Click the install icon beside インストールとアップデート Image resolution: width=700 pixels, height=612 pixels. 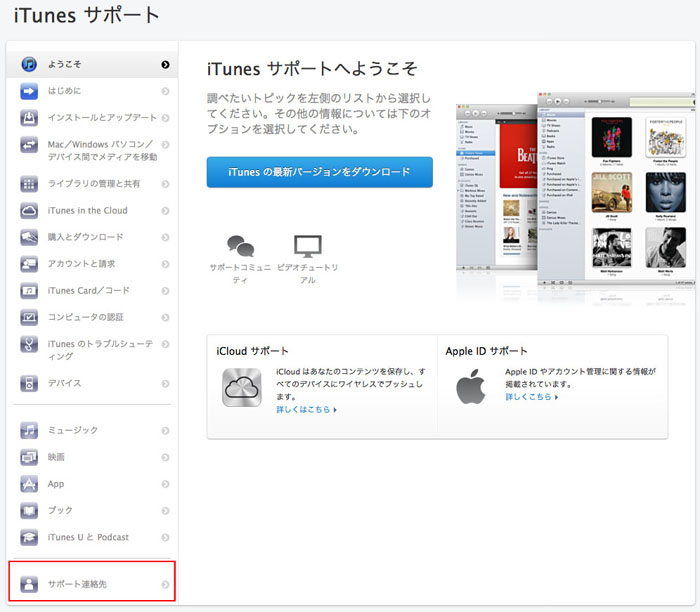(x=29, y=118)
